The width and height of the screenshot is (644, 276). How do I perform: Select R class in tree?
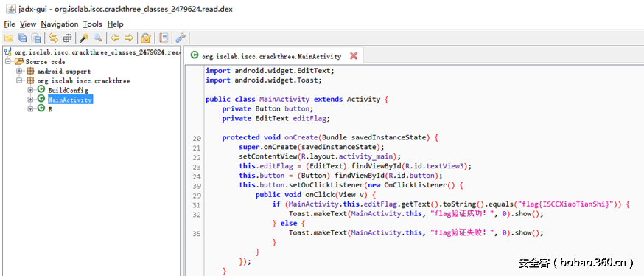click(x=50, y=109)
